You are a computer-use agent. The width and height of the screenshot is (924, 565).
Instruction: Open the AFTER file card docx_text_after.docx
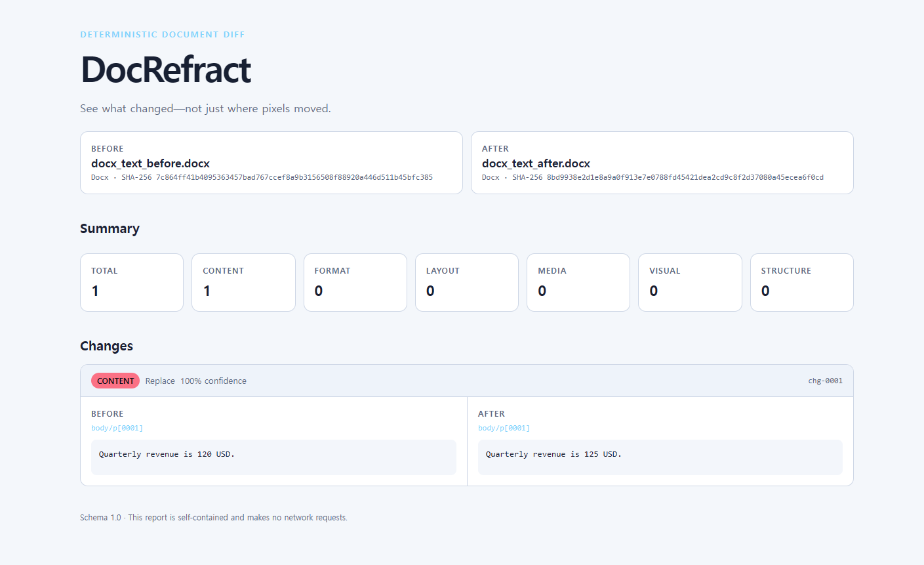(662, 163)
